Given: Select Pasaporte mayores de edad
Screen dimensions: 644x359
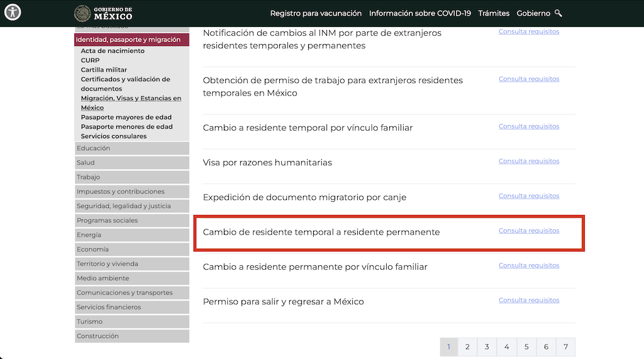Looking at the screenshot, I should pos(126,117).
